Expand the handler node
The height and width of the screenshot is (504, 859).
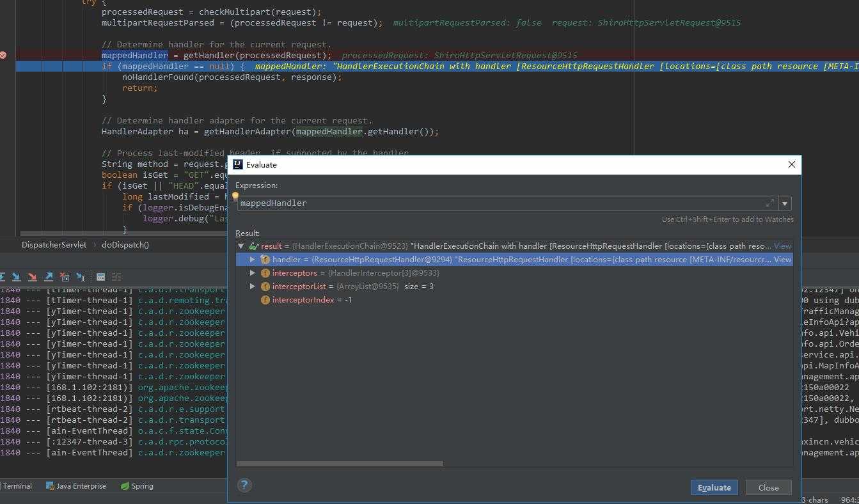pyautogui.click(x=253, y=260)
